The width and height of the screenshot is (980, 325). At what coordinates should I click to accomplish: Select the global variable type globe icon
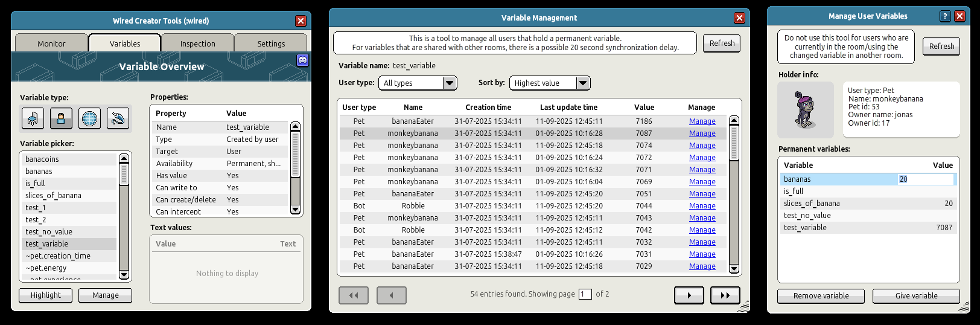click(89, 118)
